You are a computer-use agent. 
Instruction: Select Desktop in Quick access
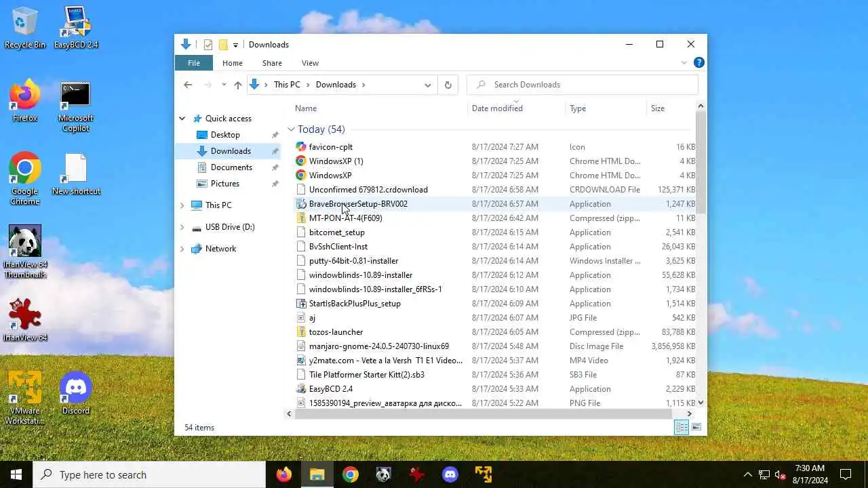(x=225, y=135)
